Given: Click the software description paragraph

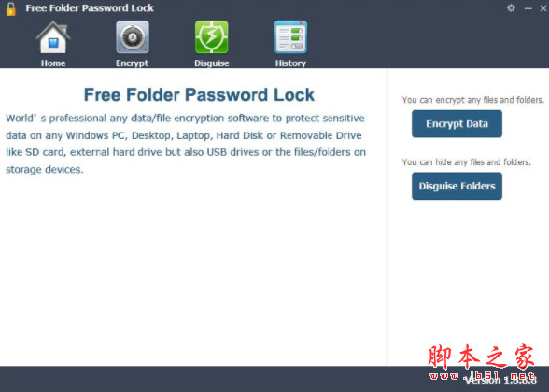Looking at the screenshot, I should click(x=186, y=144).
